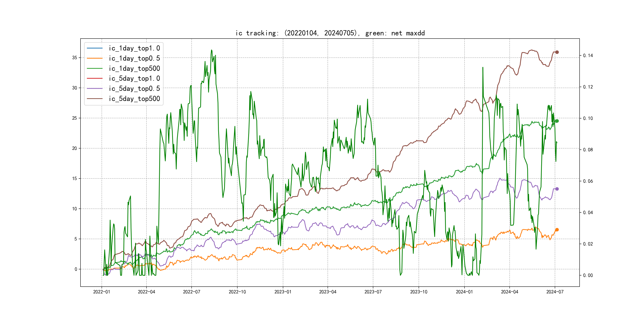Select the ic_1day_top500 legend label

click(x=134, y=69)
